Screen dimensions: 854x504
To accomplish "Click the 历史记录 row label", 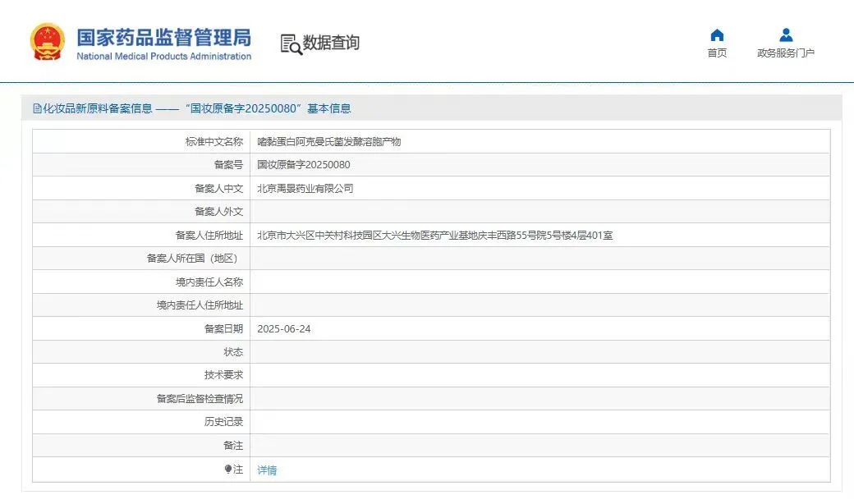I will pyautogui.click(x=223, y=422).
